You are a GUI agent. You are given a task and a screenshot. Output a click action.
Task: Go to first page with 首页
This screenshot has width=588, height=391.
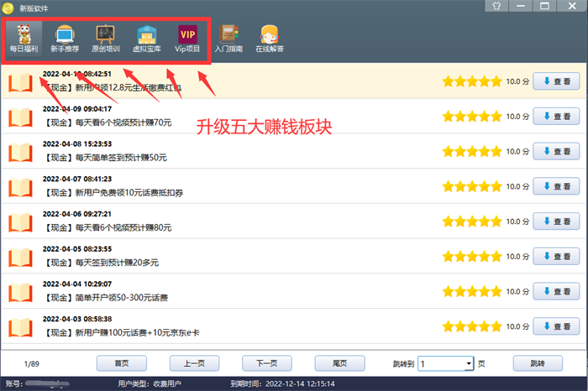point(122,363)
